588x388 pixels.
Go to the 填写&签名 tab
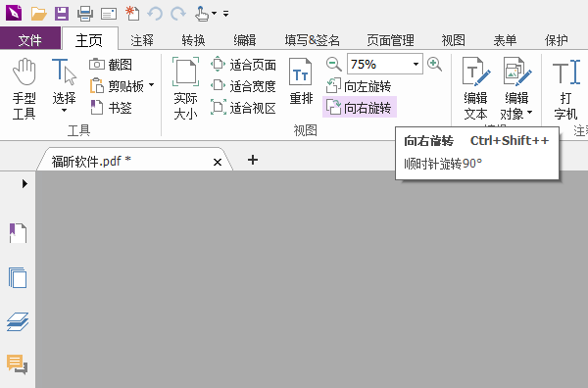[x=312, y=40]
